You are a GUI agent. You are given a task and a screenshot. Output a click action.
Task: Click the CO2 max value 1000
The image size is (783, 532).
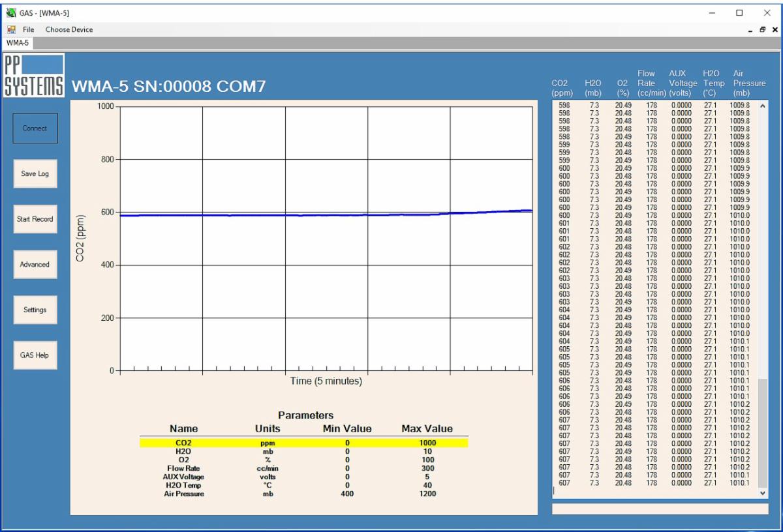(x=427, y=443)
